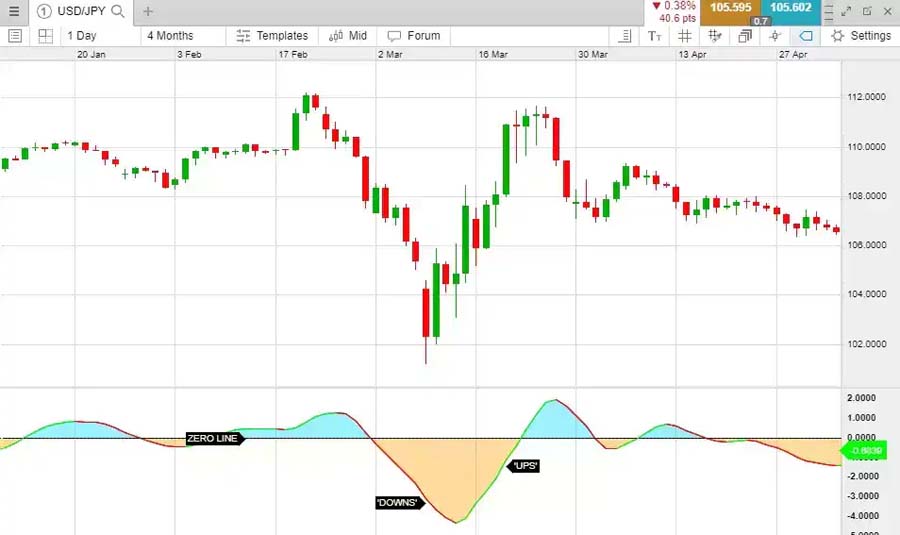900x535 pixels.
Task: Open the Forum panel
Action: [x=414, y=36]
